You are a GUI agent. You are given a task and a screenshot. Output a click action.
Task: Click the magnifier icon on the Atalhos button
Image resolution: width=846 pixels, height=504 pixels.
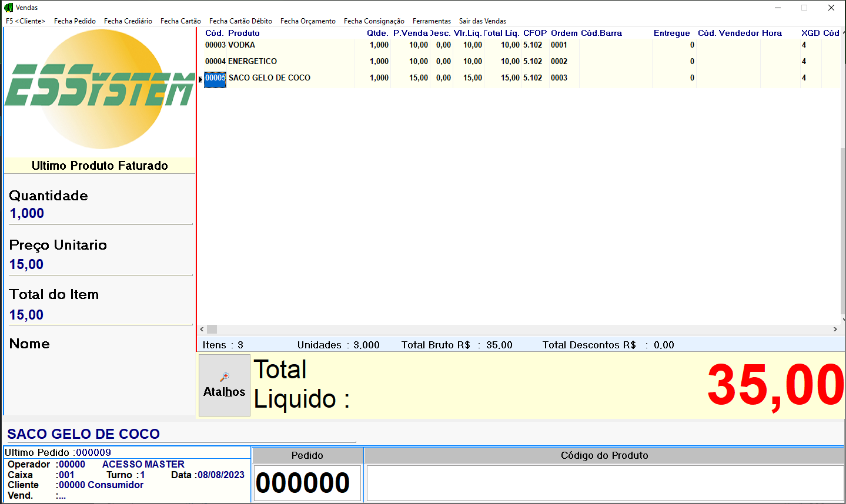[x=225, y=377]
